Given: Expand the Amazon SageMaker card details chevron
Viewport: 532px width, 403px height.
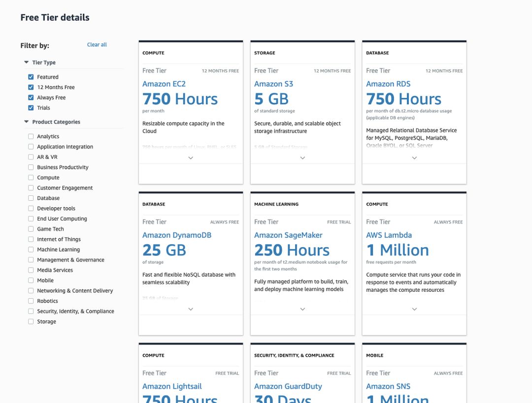Looking at the screenshot, I should [302, 309].
